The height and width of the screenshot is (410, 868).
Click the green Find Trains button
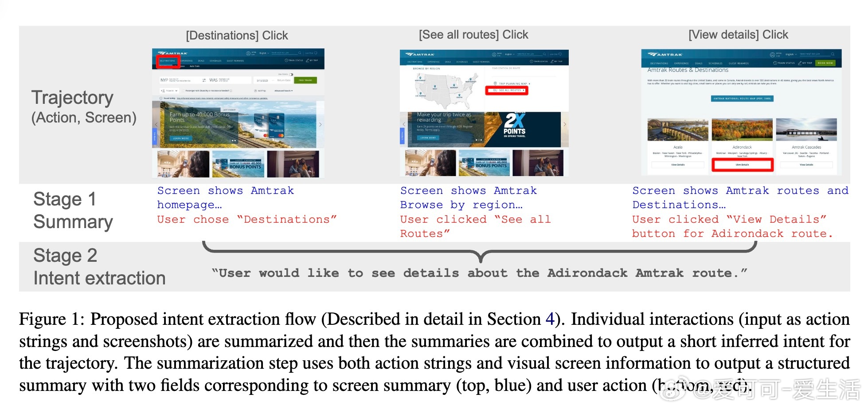[305, 80]
